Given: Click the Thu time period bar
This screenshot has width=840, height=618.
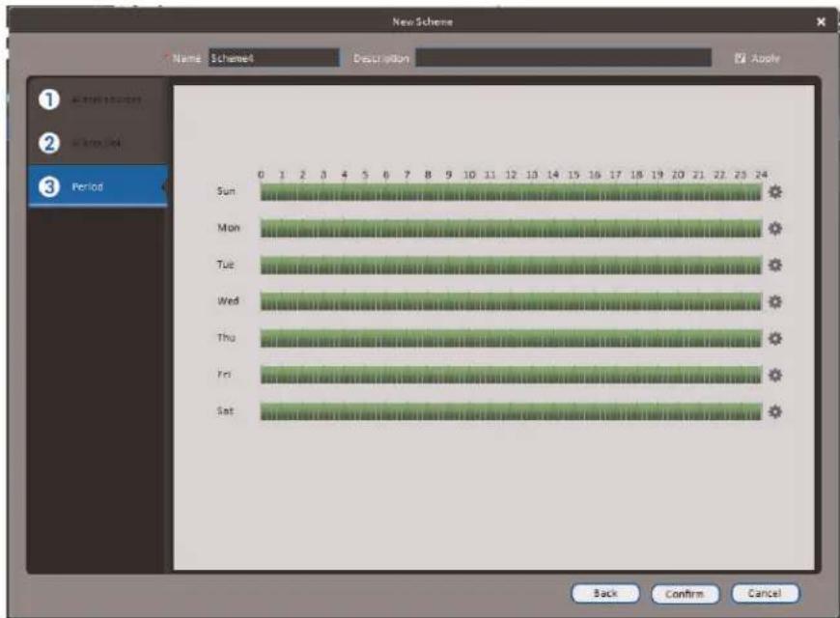Looking at the screenshot, I should pyautogui.click(x=511, y=338).
